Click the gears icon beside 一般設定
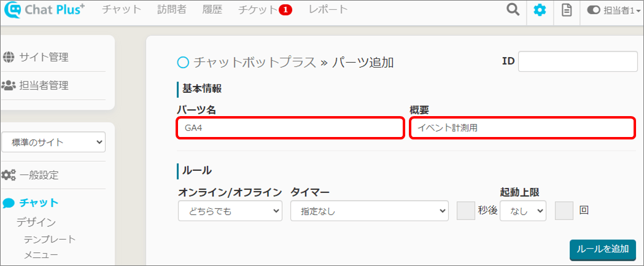Image resolution: width=644 pixels, height=266 pixels. (8, 175)
